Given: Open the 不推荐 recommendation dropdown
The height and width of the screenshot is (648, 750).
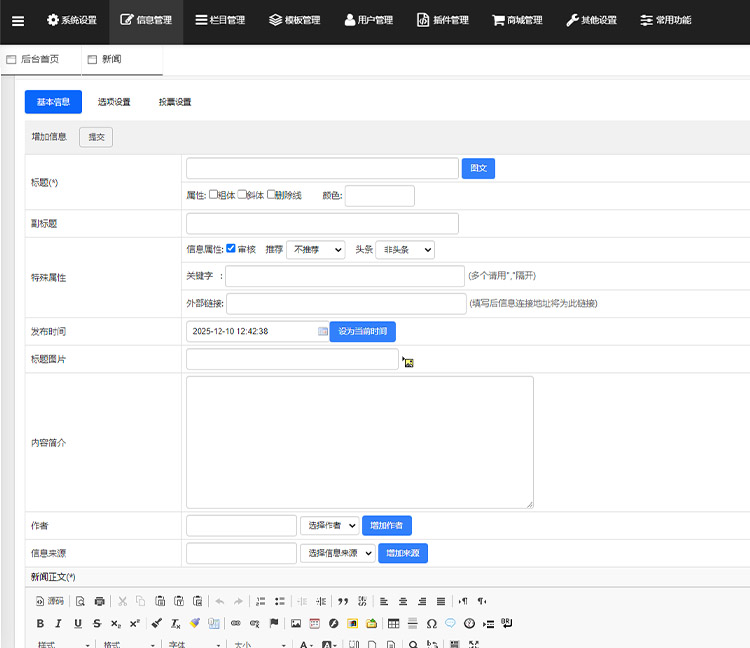Looking at the screenshot, I should [x=315, y=249].
